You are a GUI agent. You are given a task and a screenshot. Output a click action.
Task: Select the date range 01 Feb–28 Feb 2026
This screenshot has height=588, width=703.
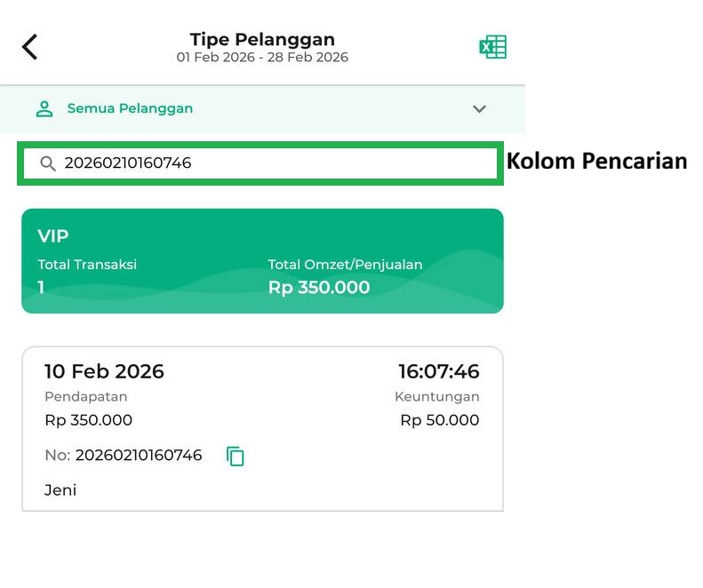click(x=262, y=58)
